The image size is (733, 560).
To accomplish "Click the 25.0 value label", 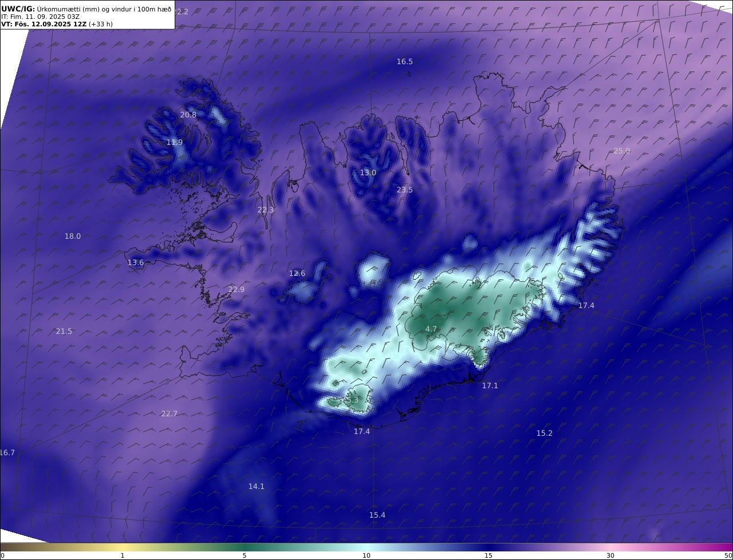I will 622,151.
